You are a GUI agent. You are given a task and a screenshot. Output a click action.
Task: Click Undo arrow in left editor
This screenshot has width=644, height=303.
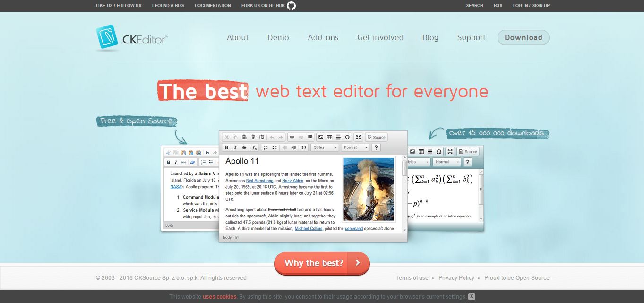(207, 153)
